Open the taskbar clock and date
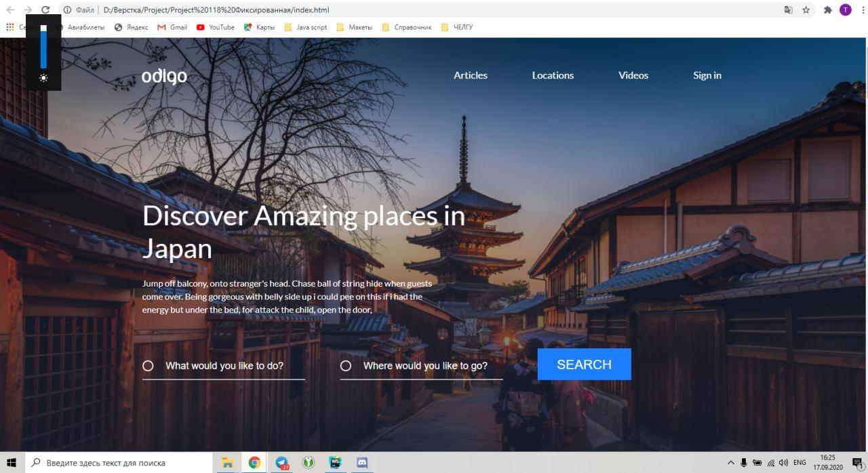Image resolution: width=868 pixels, height=473 pixels. click(828, 463)
